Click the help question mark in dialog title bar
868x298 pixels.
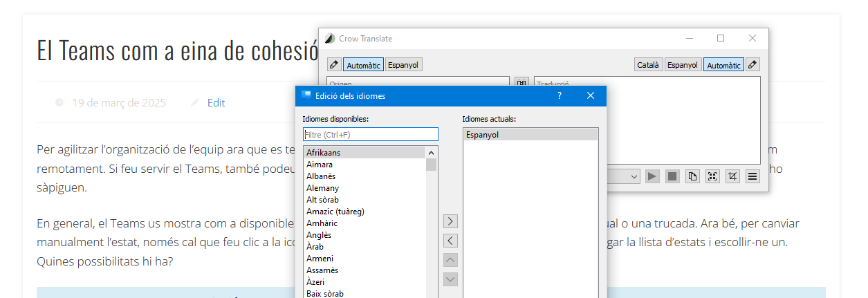pyautogui.click(x=560, y=96)
